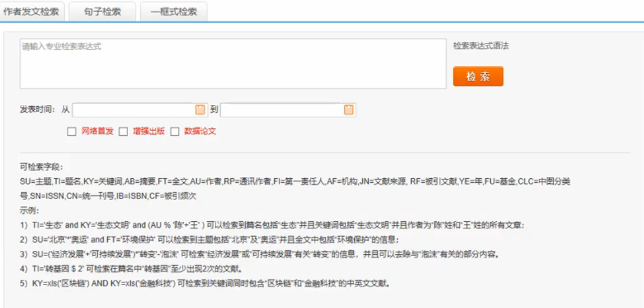Select the 一框式检索 tab
644x308 pixels.
(x=174, y=12)
